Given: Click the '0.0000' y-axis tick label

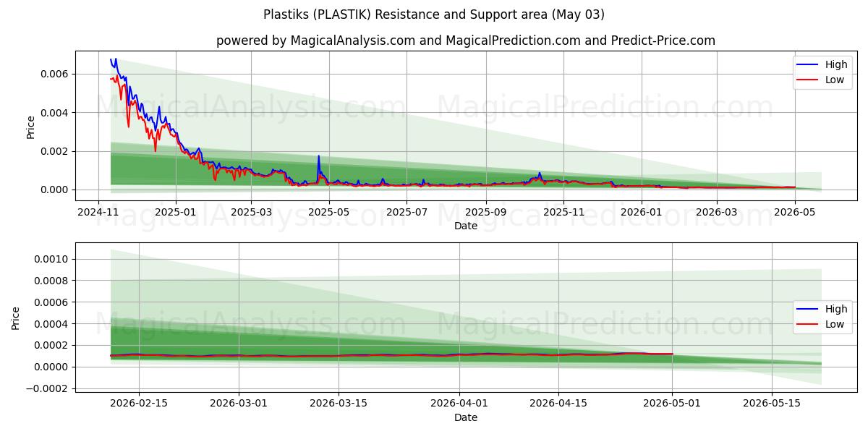Looking at the screenshot, I should [x=52, y=367].
